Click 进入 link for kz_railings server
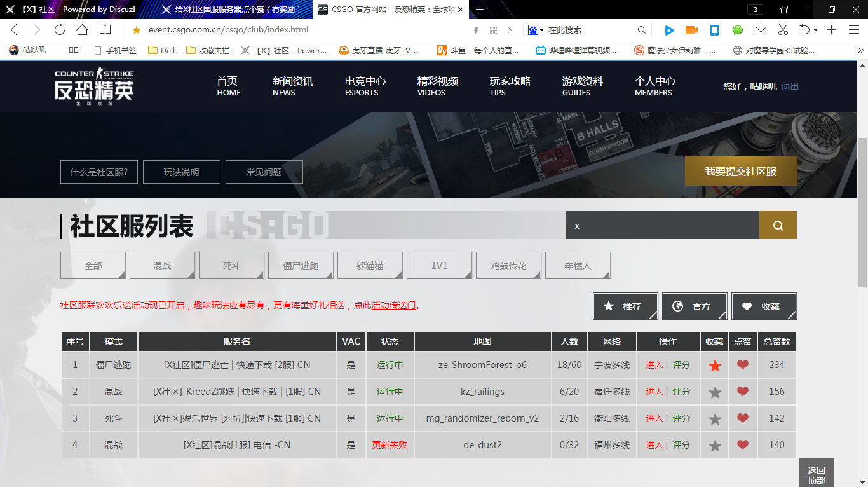868x487 pixels. click(654, 392)
